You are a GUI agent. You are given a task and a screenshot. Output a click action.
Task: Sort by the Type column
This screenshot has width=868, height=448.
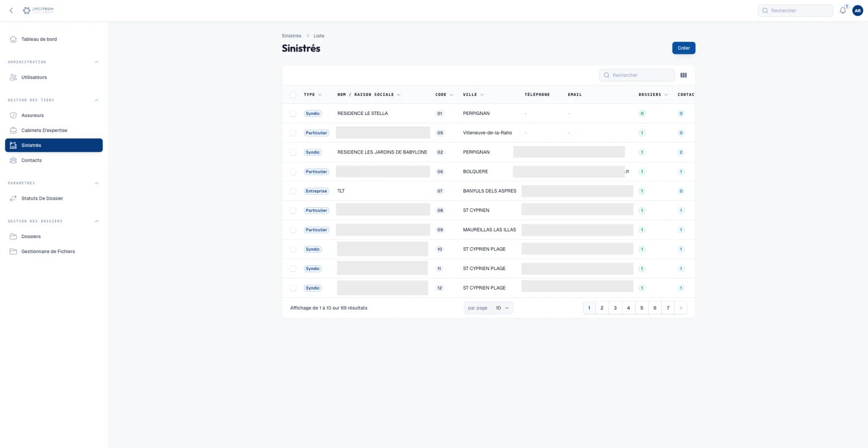[x=312, y=95]
